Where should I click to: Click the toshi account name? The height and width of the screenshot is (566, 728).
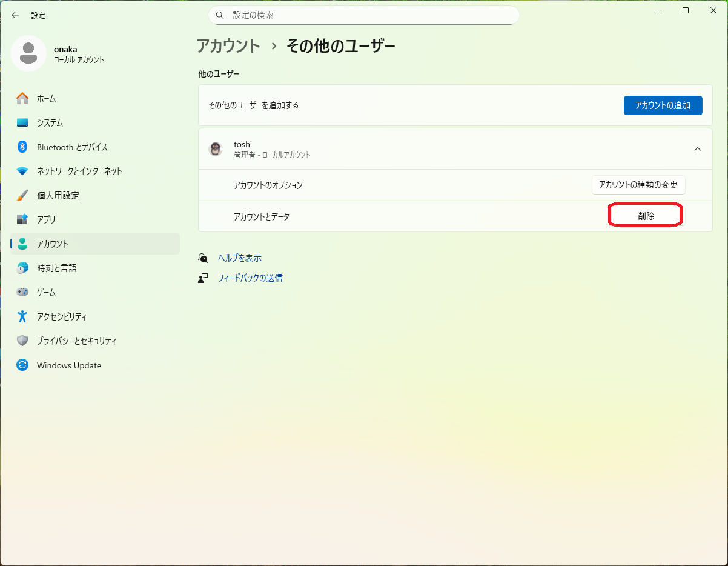[x=243, y=144]
